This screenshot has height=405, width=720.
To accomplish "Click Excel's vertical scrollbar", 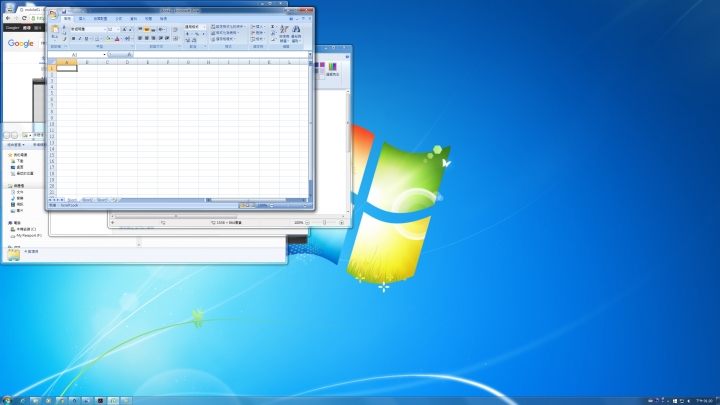I will coord(310,129).
